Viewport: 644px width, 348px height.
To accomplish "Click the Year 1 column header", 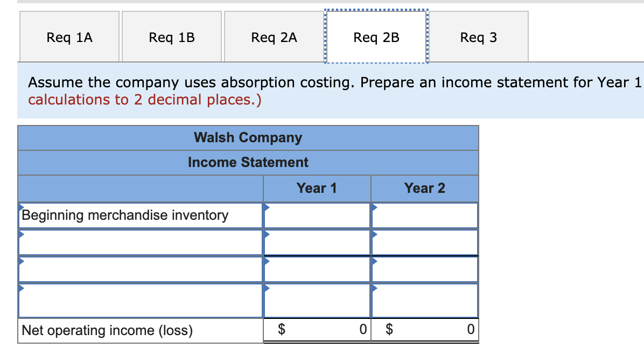I will click(317, 188).
